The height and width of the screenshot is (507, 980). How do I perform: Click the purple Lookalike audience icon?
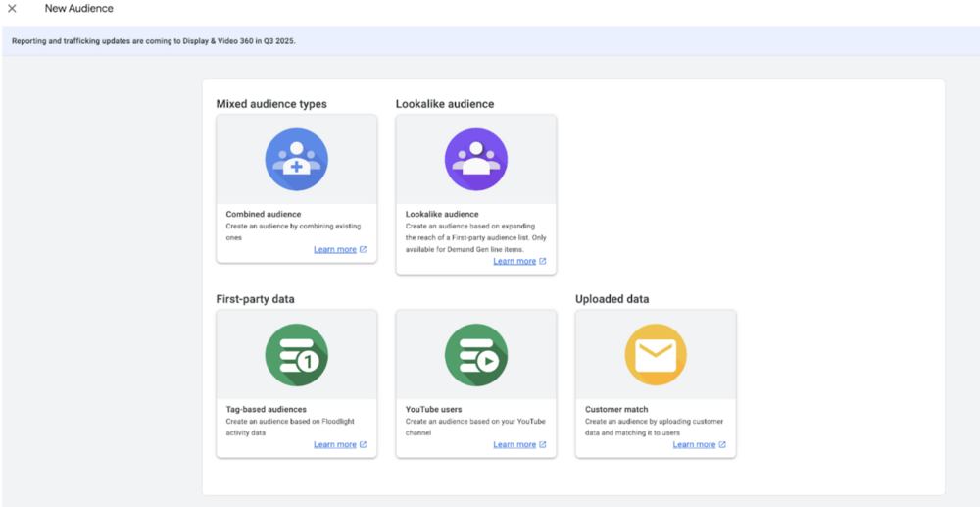[476, 160]
